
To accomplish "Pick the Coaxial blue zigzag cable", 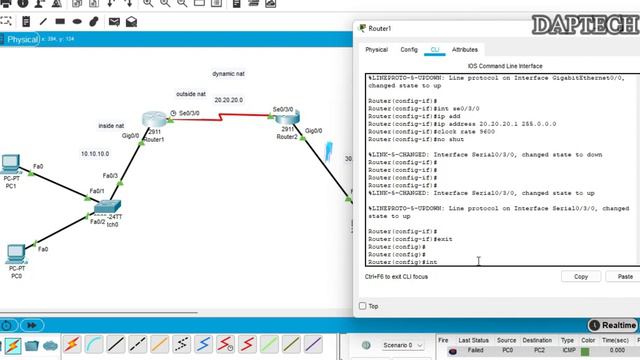I will 204,344.
